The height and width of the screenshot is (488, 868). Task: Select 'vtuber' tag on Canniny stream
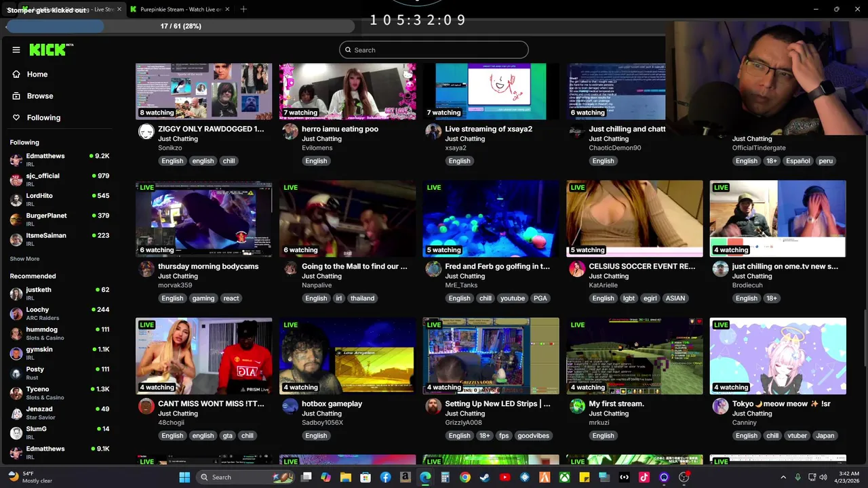coord(797,436)
